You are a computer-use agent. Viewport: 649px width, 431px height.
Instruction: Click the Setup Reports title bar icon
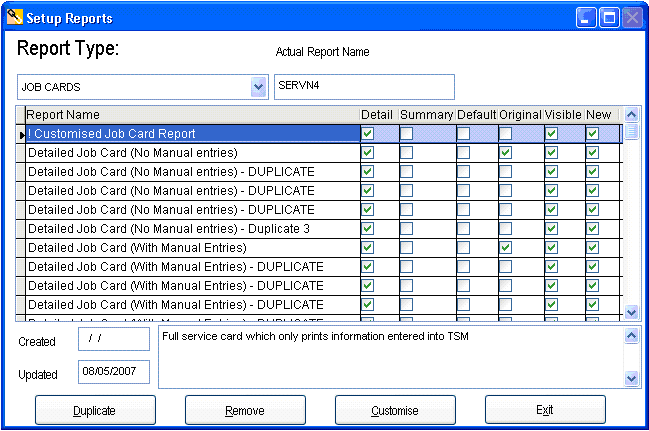click(x=15, y=18)
